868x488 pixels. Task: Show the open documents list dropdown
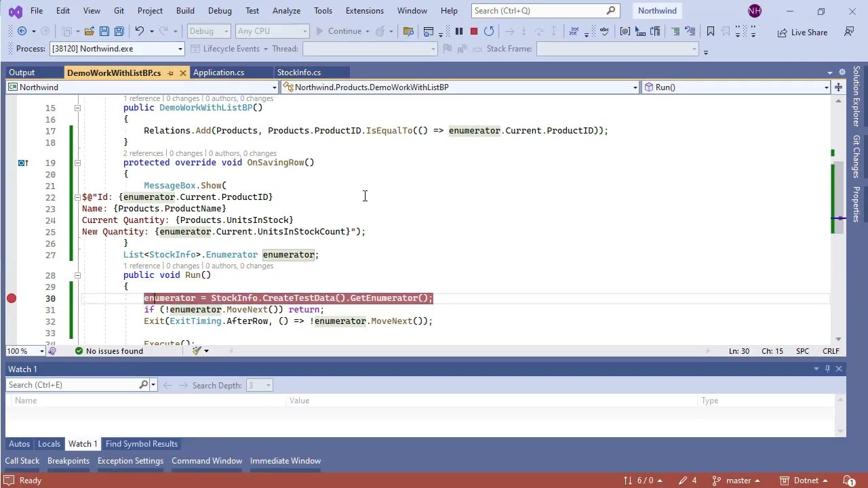pyautogui.click(x=830, y=73)
